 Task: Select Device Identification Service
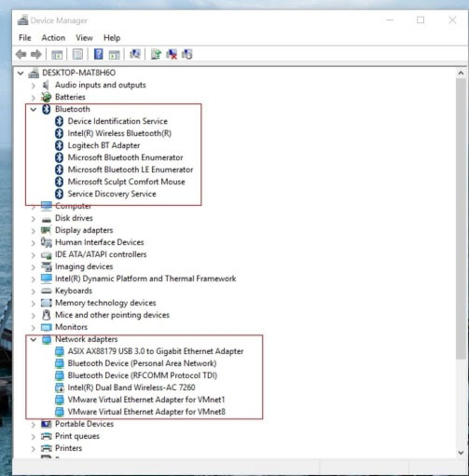(117, 121)
